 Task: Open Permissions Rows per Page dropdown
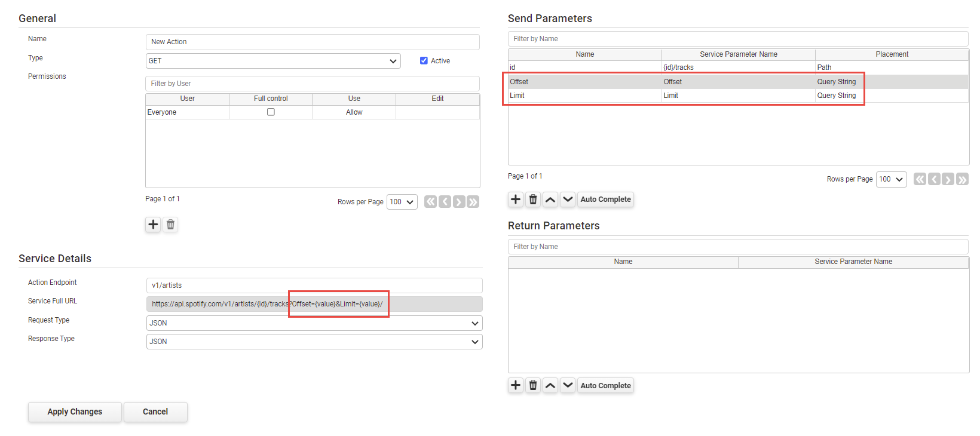pos(402,202)
